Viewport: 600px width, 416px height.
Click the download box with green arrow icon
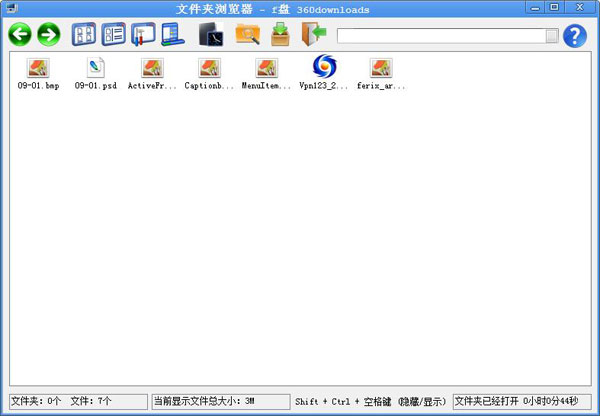pyautogui.click(x=281, y=36)
